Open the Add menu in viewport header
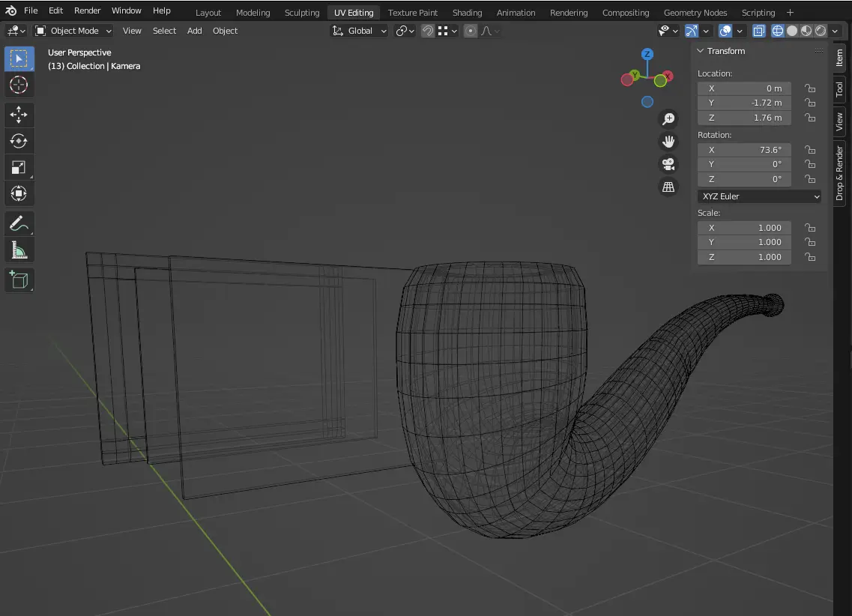 pyautogui.click(x=194, y=31)
